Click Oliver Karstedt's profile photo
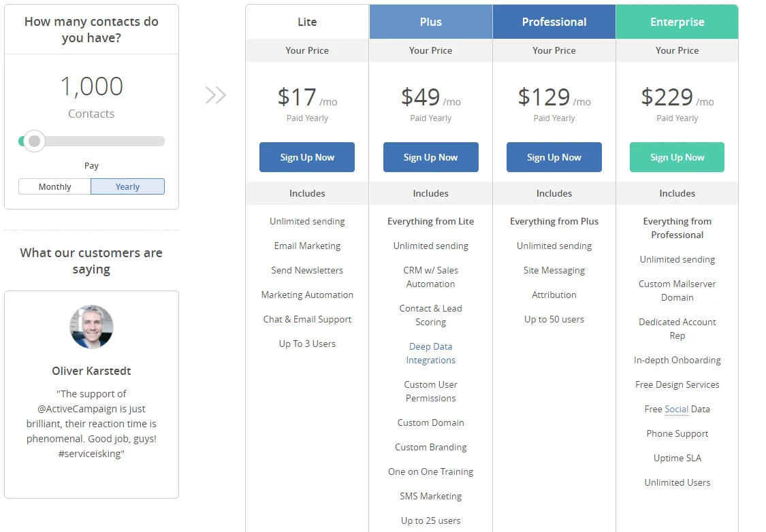The image size is (766, 532). (x=91, y=327)
